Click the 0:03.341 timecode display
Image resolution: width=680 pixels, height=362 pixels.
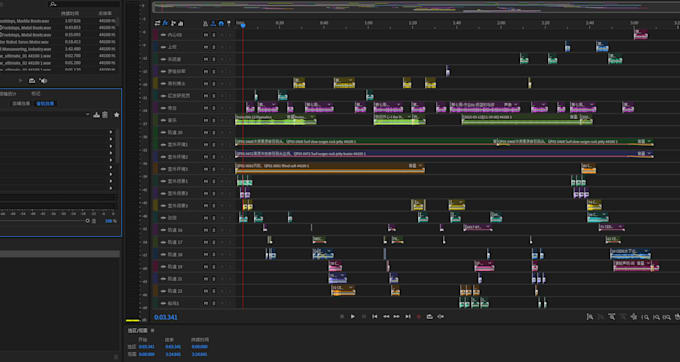tap(166, 317)
